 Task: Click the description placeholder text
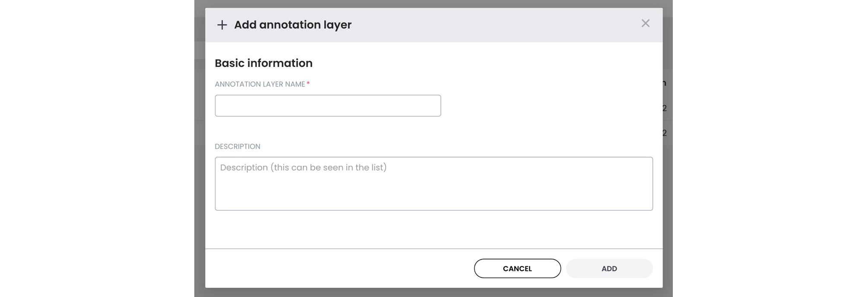[303, 167]
